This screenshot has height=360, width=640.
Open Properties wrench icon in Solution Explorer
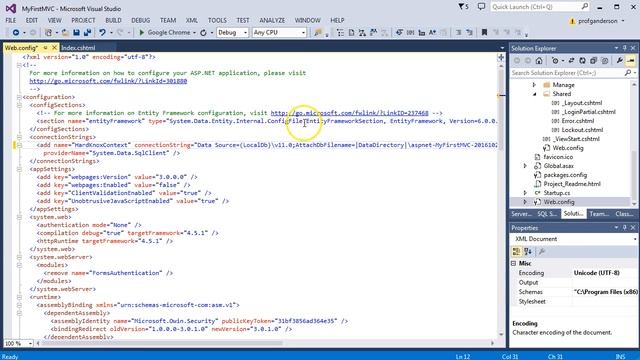[620, 60]
